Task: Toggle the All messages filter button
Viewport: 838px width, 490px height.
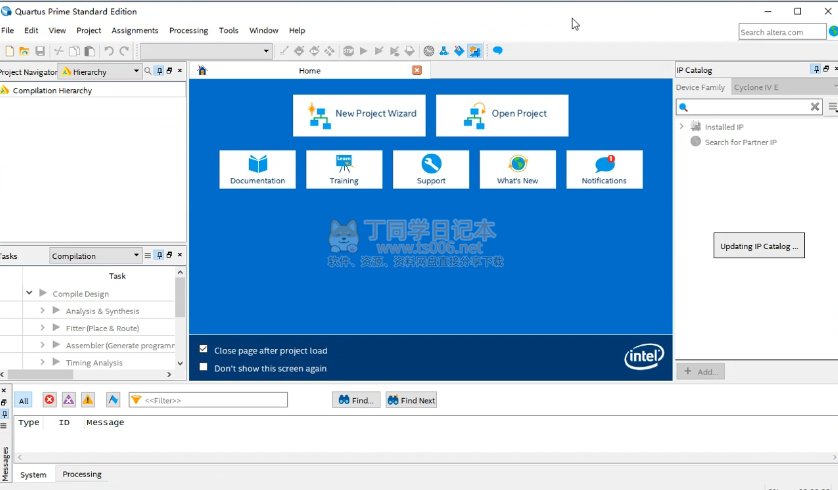Action: 23,400
